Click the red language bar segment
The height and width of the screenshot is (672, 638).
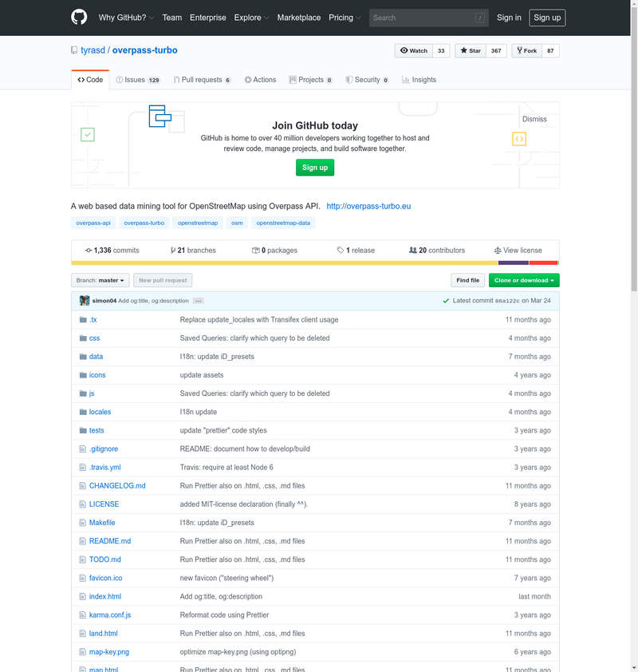tap(544, 263)
